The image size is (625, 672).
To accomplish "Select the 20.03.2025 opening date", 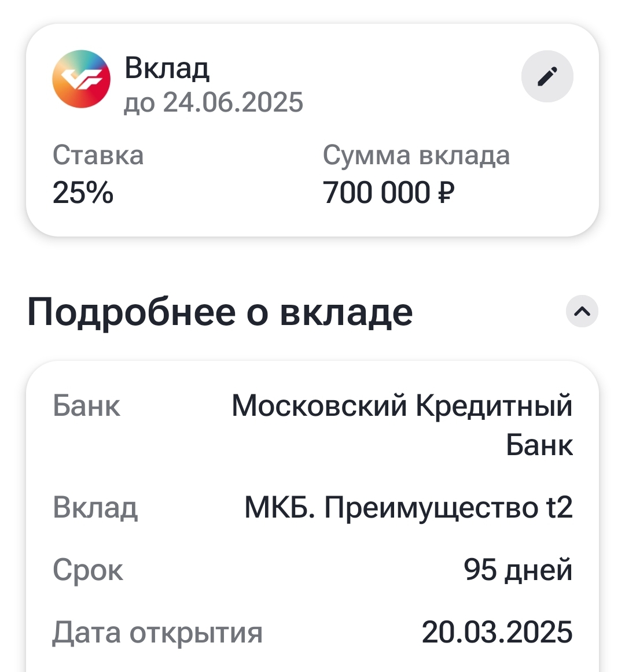I will pyautogui.click(x=497, y=632).
